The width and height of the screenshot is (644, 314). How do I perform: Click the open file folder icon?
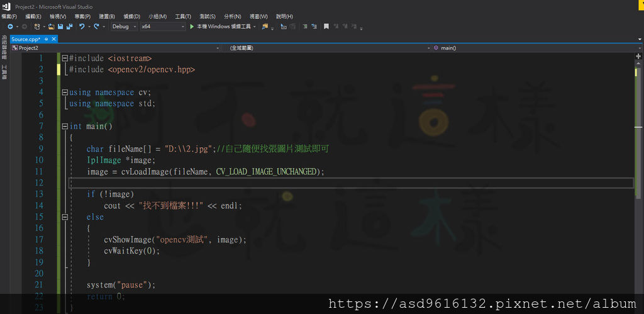52,26
